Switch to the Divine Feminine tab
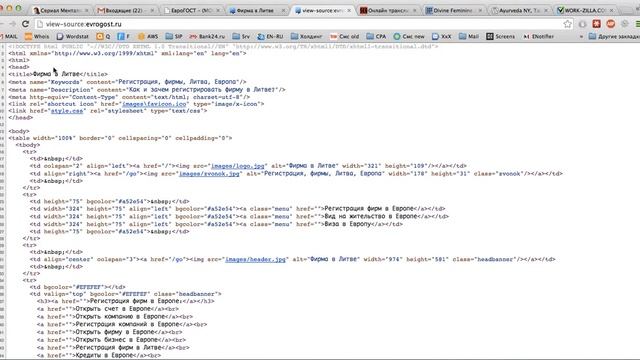The image size is (640, 360). (x=453, y=10)
